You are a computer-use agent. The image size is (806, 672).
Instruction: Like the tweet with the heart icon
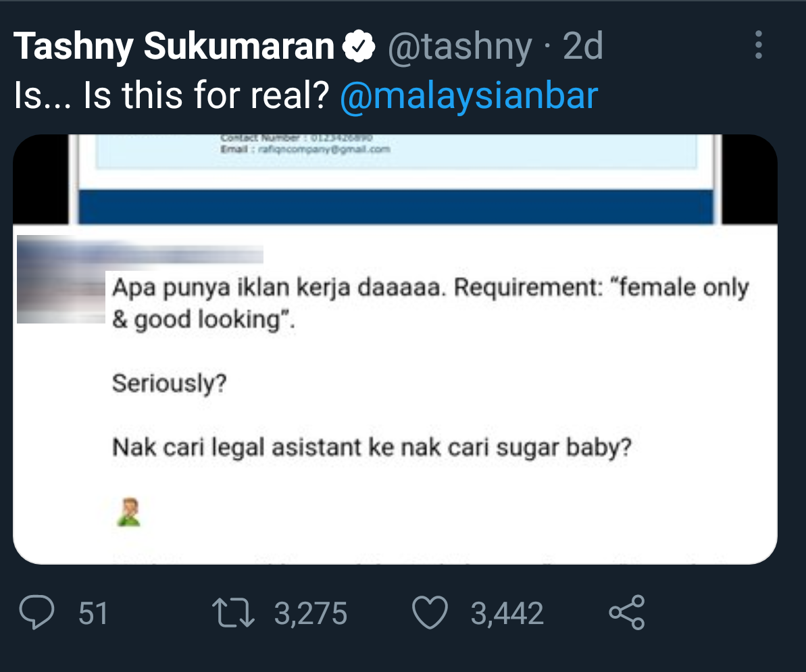tap(430, 613)
